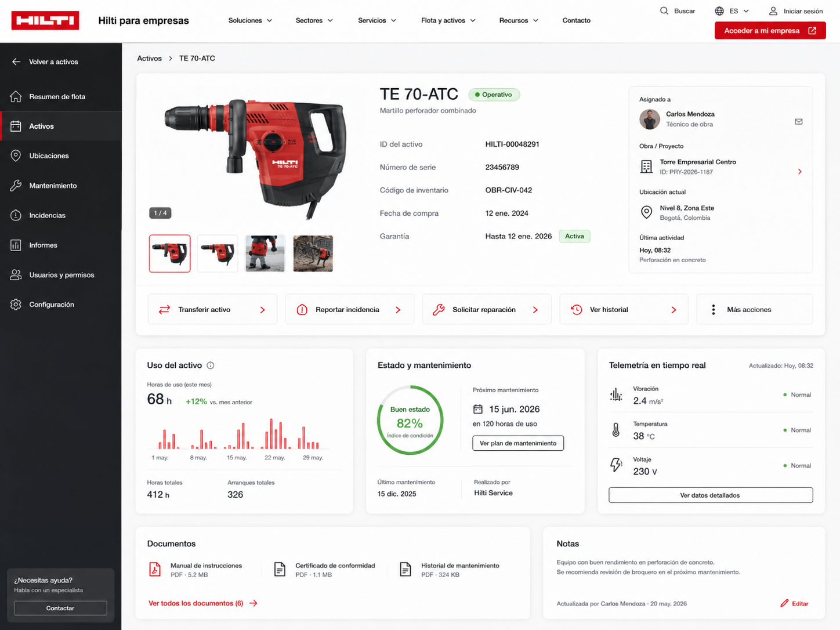Click the user icon beside Iniciar sesión
840x630 pixels.
pos(773,11)
